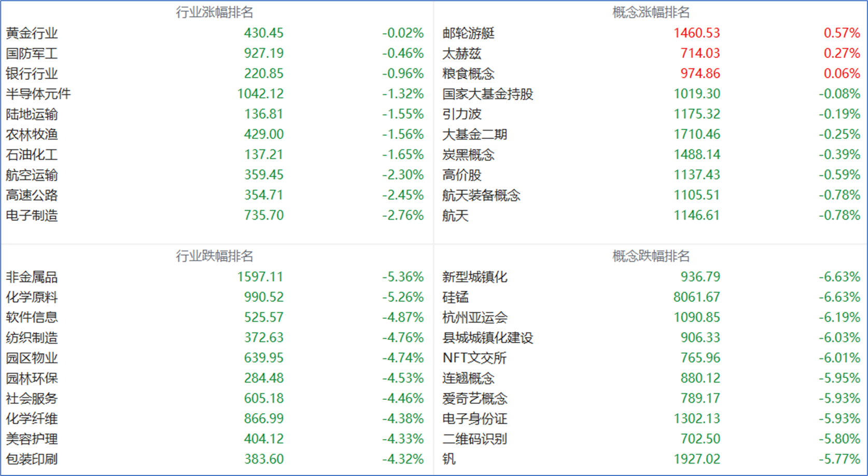Screen dimensions: 868x476
Task: Click the 概念涨幅排名 header
Action: coord(651,12)
